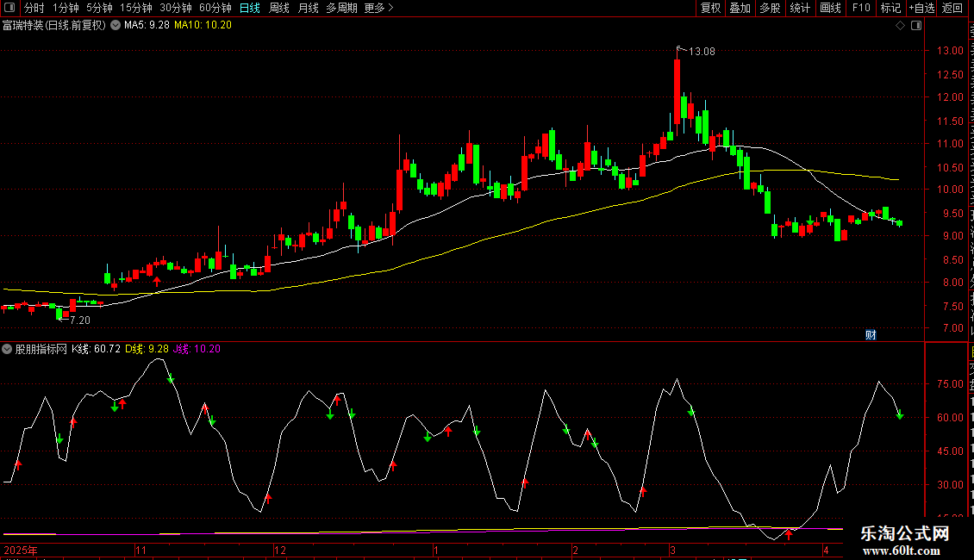Screen dimensions: 974x560
Task: Select the 5分钟 period tab
Action: pyautogui.click(x=99, y=8)
